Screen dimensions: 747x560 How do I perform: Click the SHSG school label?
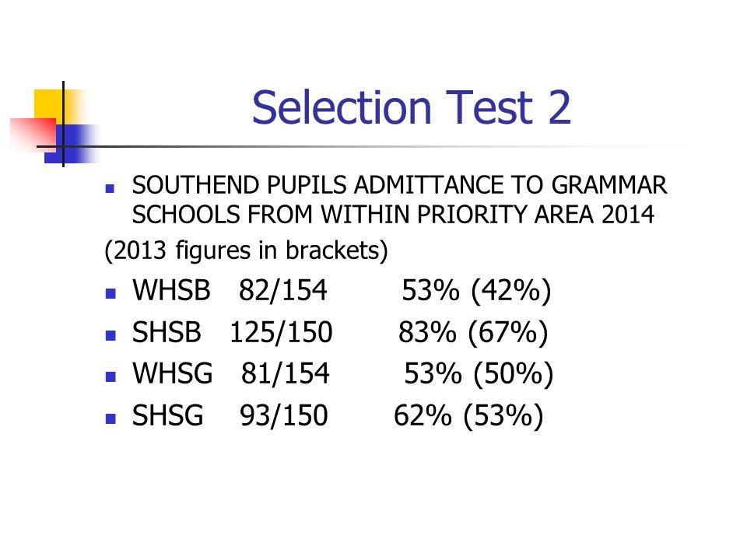pos(168,415)
